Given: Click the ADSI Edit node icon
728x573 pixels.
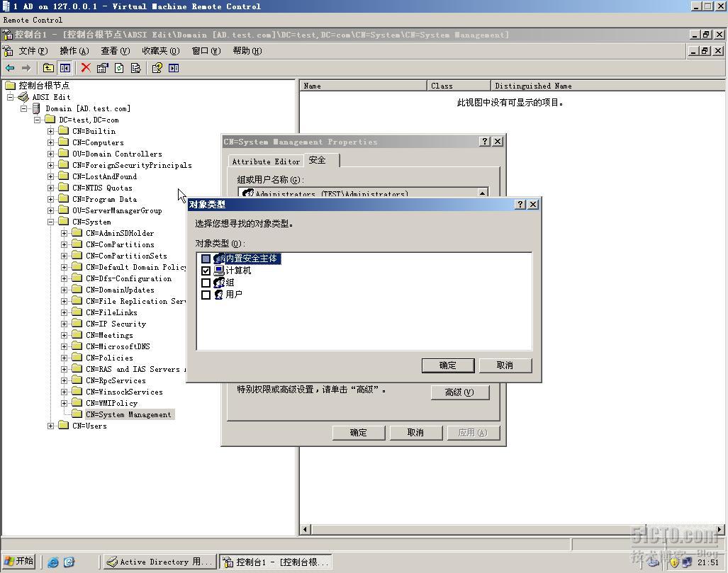Looking at the screenshot, I should coord(23,97).
